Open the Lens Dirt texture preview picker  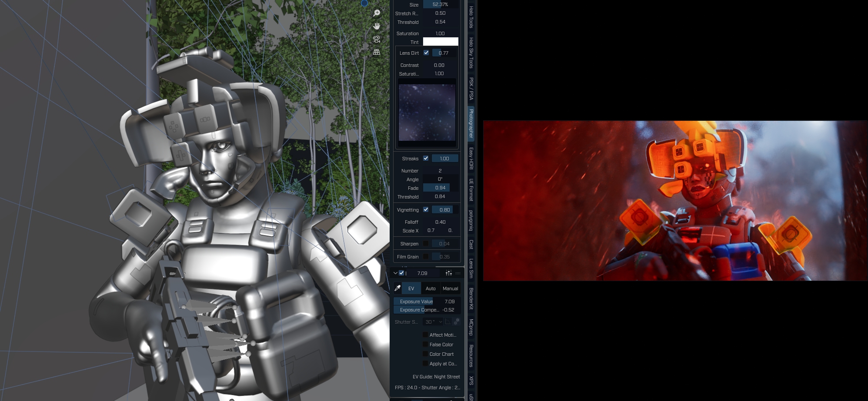click(427, 113)
